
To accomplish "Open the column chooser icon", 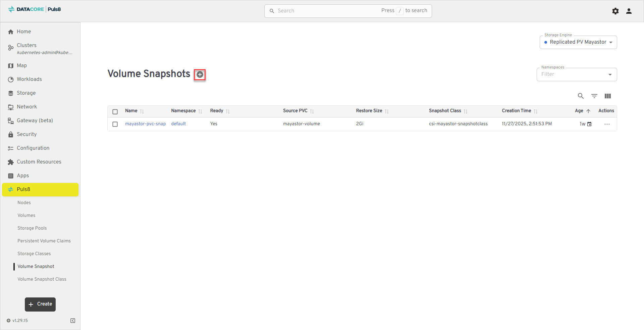I will (x=607, y=96).
